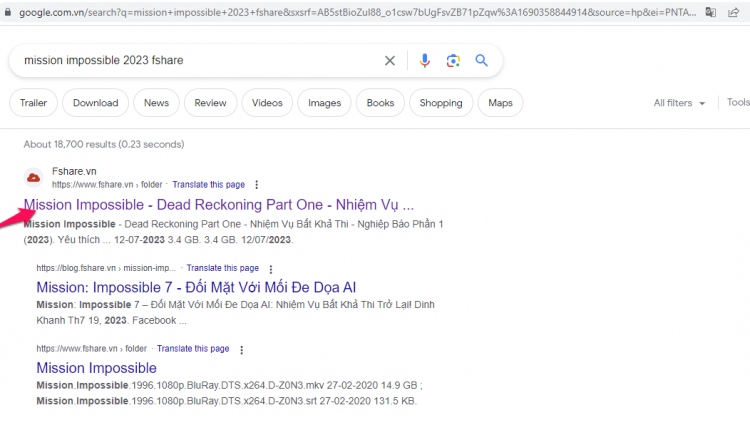This screenshot has height=430, width=750.
Task: Click the Fshare.vn red cloud favicon
Action: [x=33, y=178]
